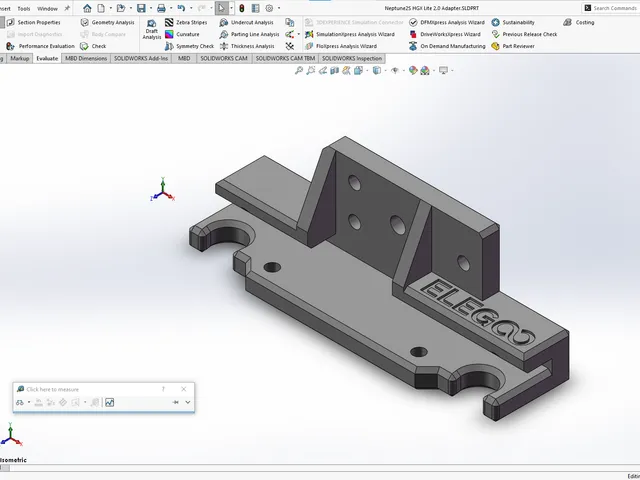Activate the Select cursor tool
Image resolution: width=640 pixels, height=480 pixels.
point(222,8)
